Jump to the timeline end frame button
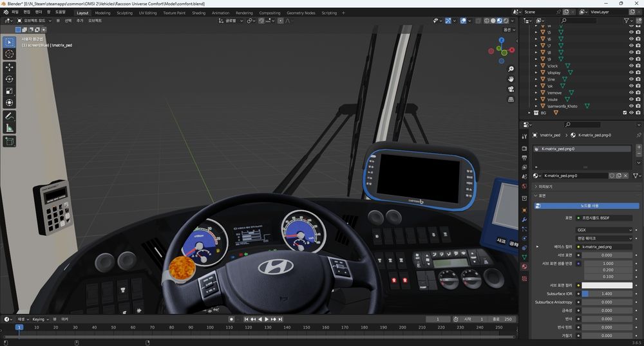Screen dimensions: 644x346 tap(281, 319)
